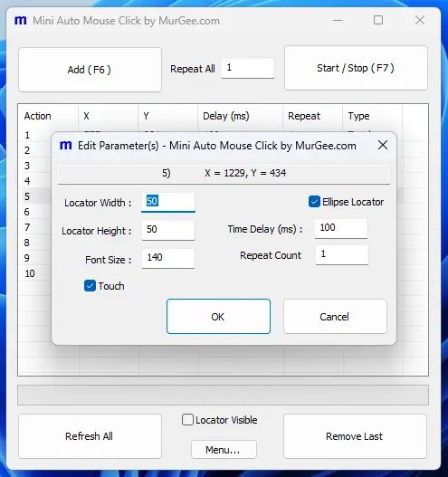Click the Type column header

[373, 116]
